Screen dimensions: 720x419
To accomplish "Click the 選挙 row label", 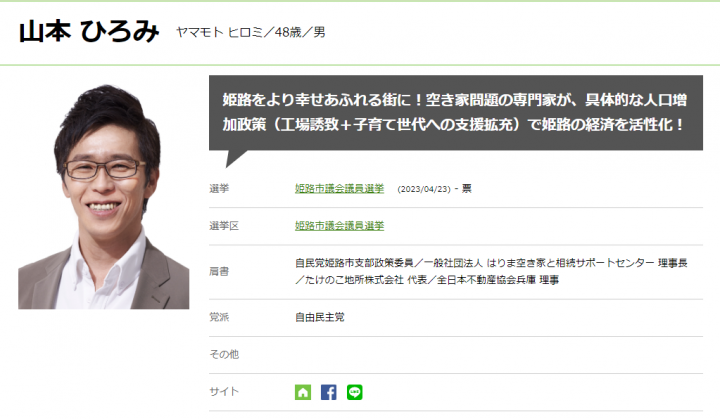I will [x=219, y=188].
